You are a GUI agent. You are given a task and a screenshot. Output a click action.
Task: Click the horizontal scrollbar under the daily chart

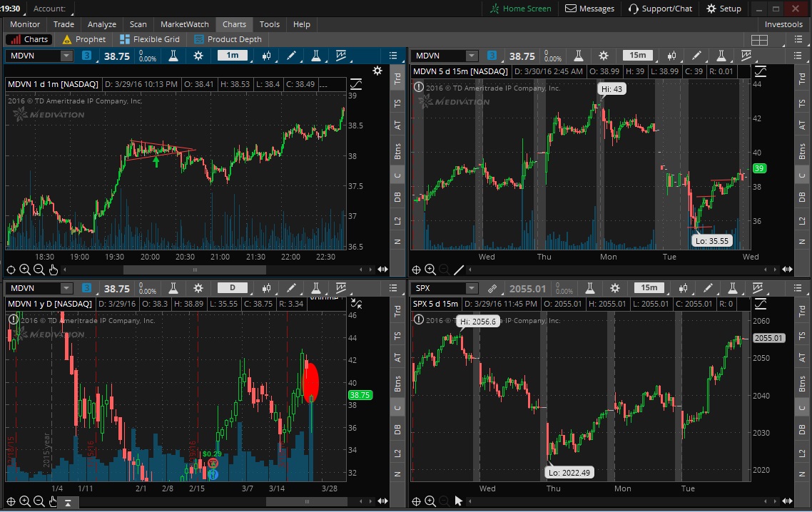coord(307,501)
